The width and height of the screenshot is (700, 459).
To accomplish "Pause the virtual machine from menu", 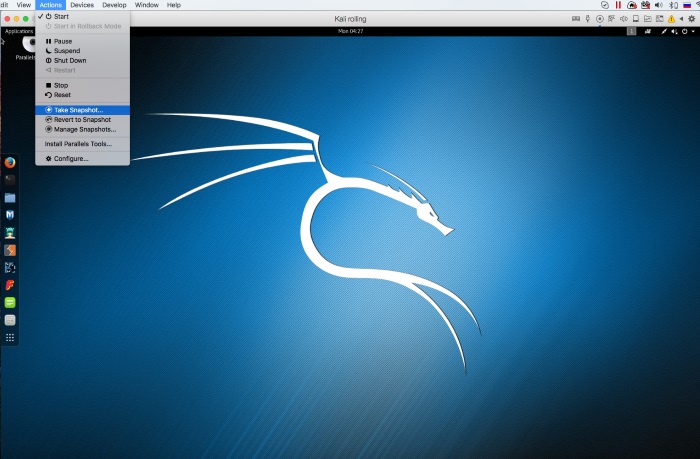I will click(x=83, y=41).
